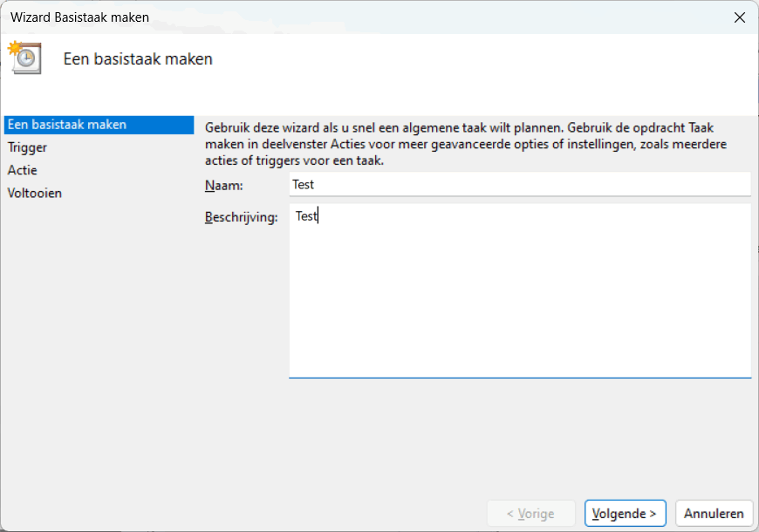Go to the Trigger step
Image resolution: width=759 pixels, height=532 pixels.
pos(27,147)
